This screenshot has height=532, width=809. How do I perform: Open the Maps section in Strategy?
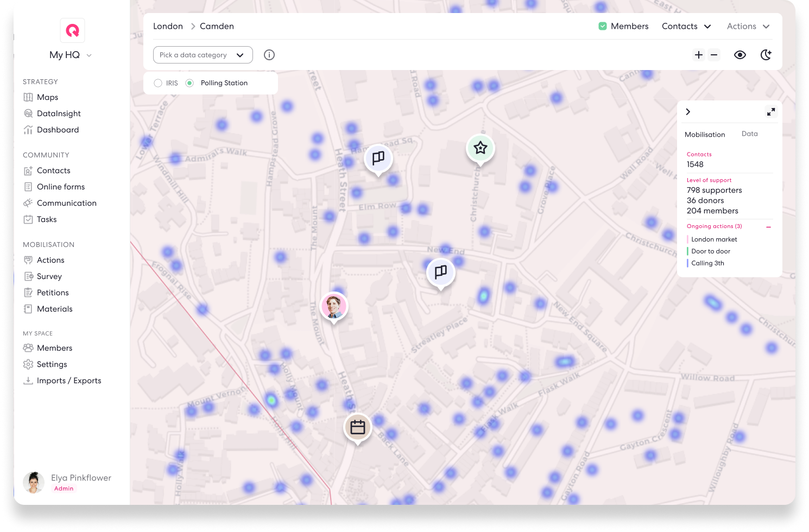coord(47,97)
